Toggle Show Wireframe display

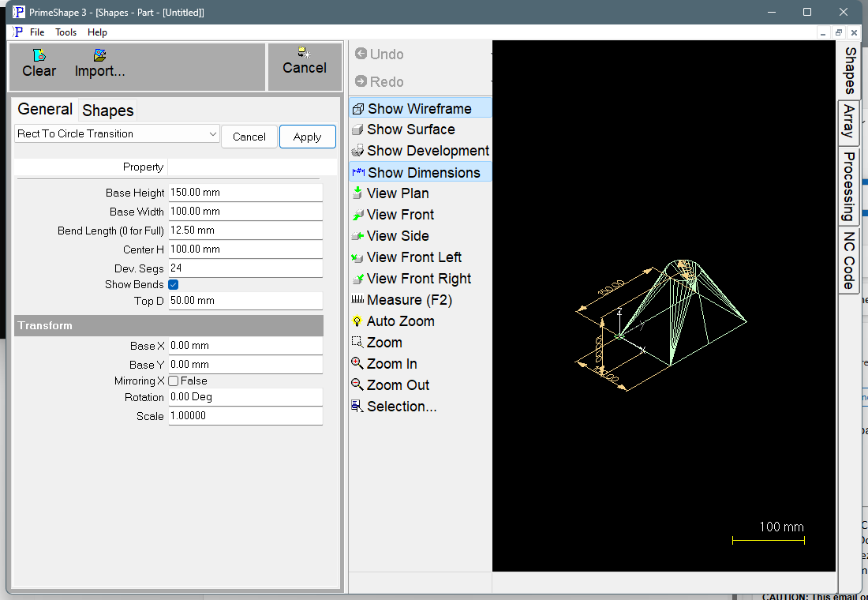[420, 109]
